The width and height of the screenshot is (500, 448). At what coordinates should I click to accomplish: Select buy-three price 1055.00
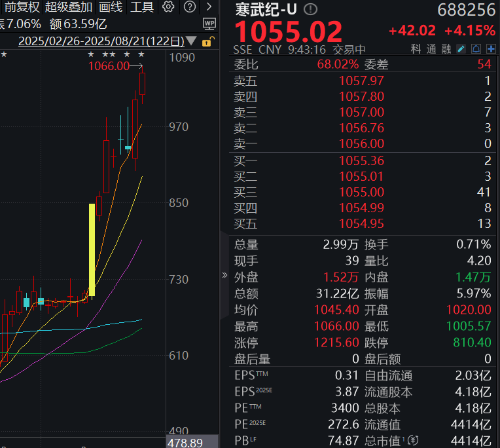[x=361, y=192]
